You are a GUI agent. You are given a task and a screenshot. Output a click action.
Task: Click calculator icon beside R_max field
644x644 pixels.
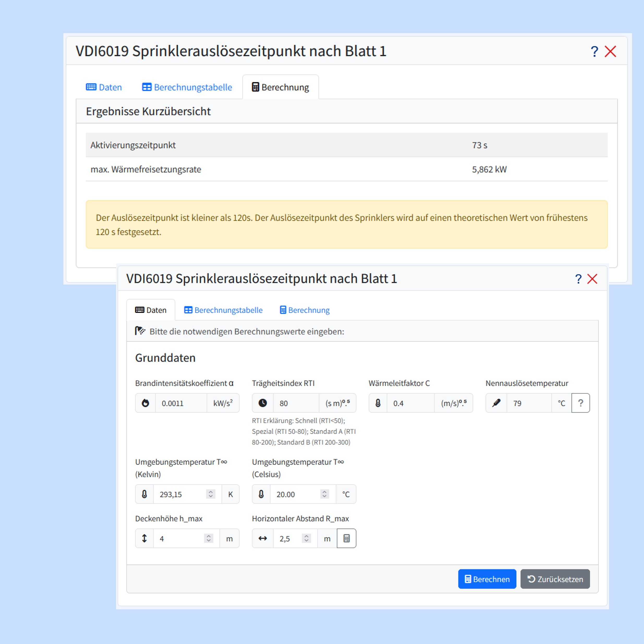pyautogui.click(x=346, y=538)
